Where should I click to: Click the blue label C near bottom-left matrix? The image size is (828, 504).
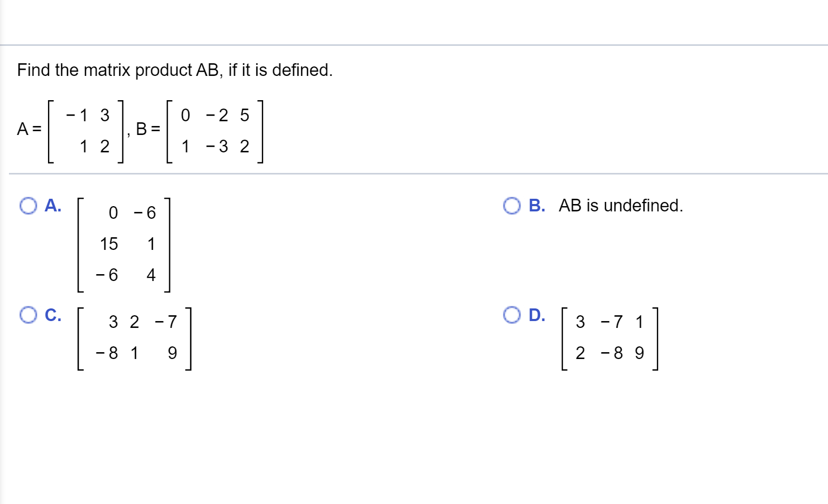[x=53, y=315]
